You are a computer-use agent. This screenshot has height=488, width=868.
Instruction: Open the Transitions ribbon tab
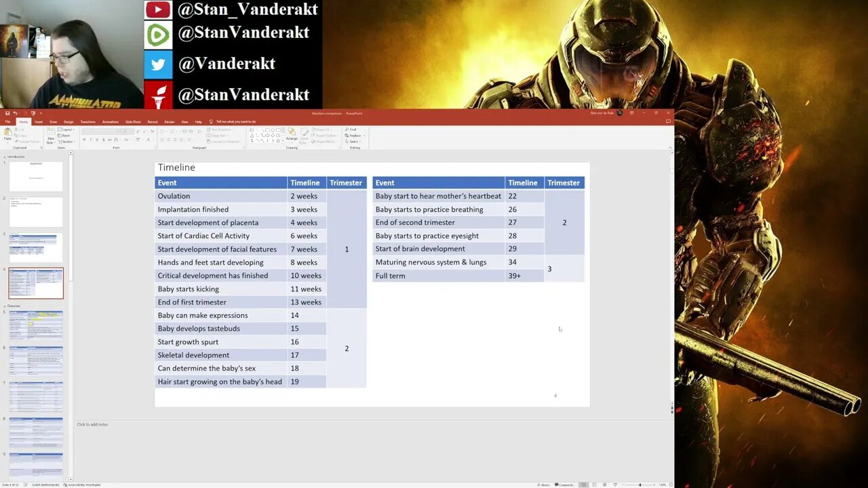(x=88, y=122)
